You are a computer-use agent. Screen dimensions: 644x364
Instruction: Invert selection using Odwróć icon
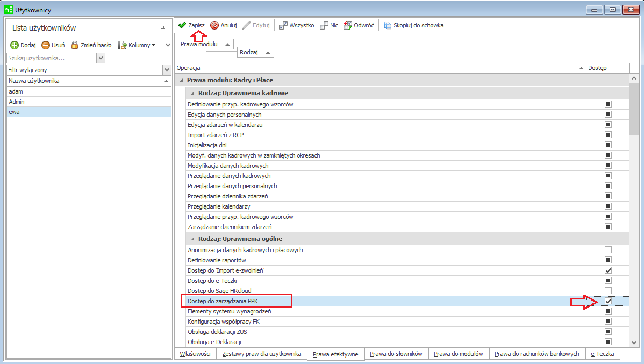[x=348, y=25]
